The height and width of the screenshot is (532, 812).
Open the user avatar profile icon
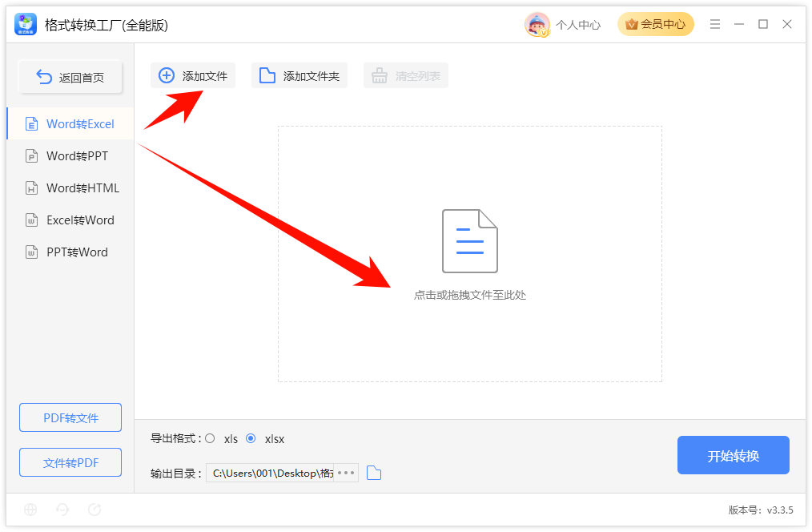(537, 24)
